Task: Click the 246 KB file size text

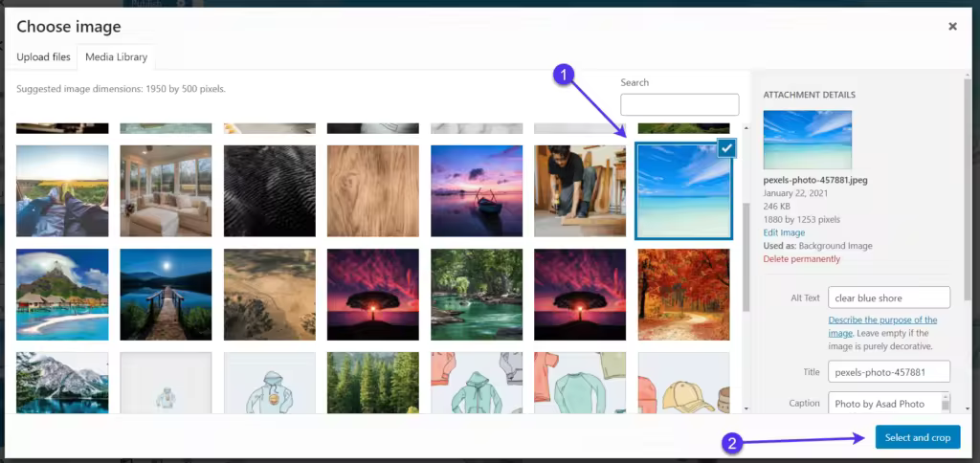Action: (x=776, y=206)
